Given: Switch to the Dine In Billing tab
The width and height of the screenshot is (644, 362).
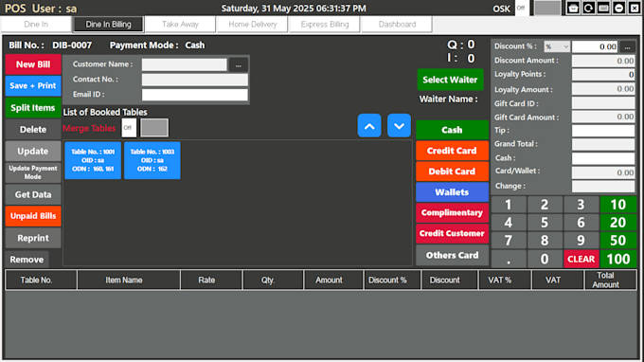Looking at the screenshot, I should tap(108, 25).
